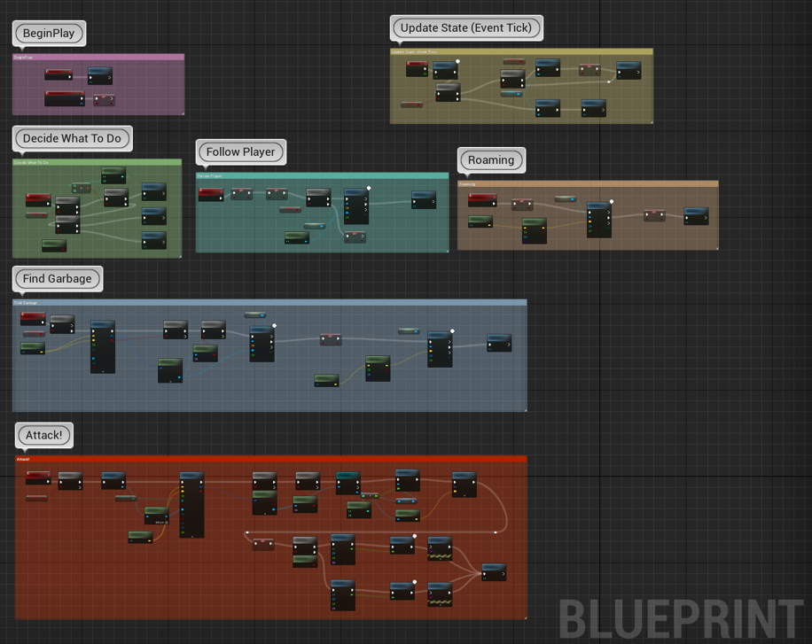Click the olive Update State comment title bar
This screenshot has height=644, width=812.
[x=521, y=51]
